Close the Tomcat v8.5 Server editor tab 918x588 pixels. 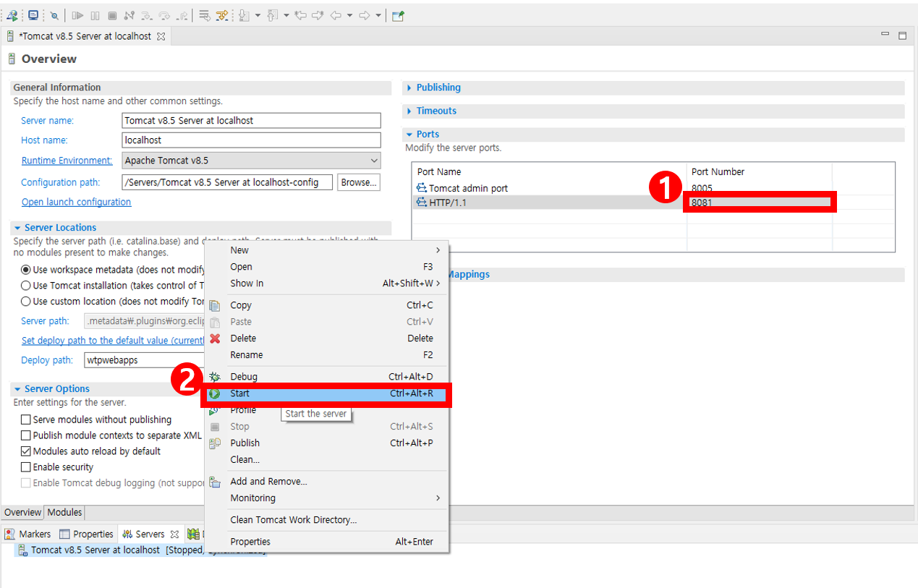click(x=161, y=36)
